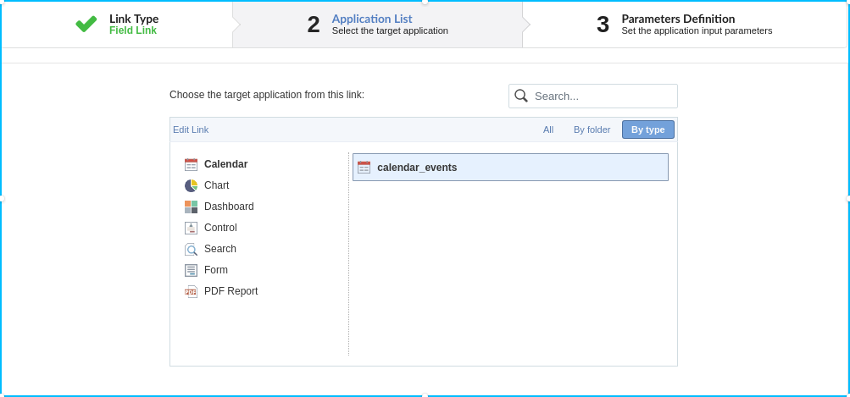Open the Parameters Definition step

tap(685, 24)
